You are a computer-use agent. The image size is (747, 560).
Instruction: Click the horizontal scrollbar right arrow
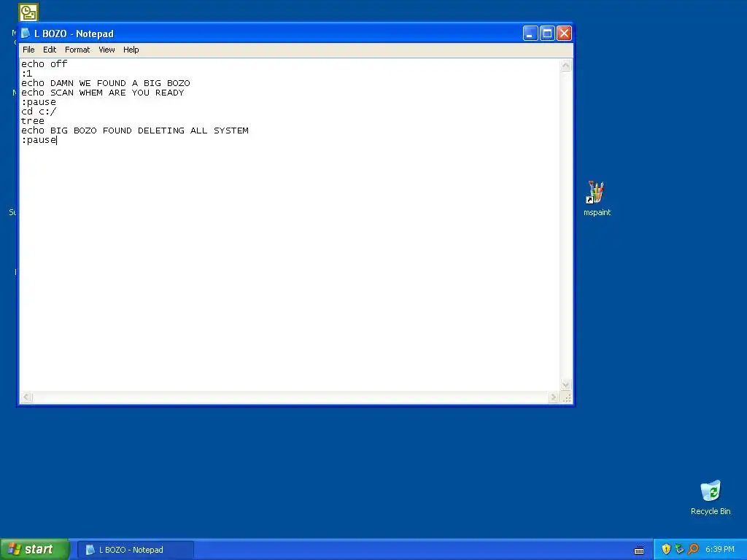click(553, 397)
